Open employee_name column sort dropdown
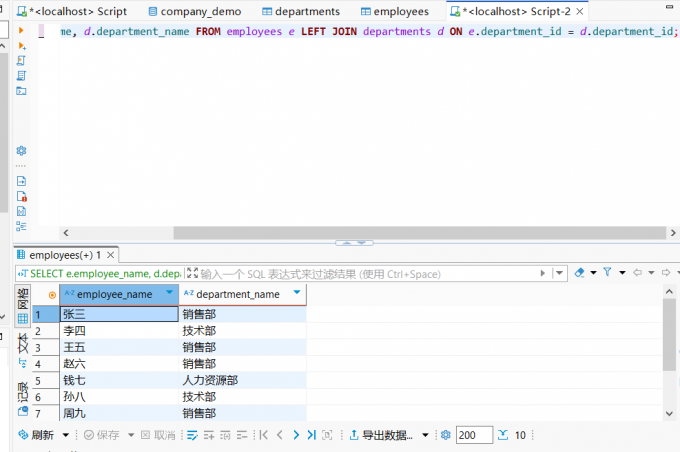Viewport: 680px width, 452px height. coord(170,292)
